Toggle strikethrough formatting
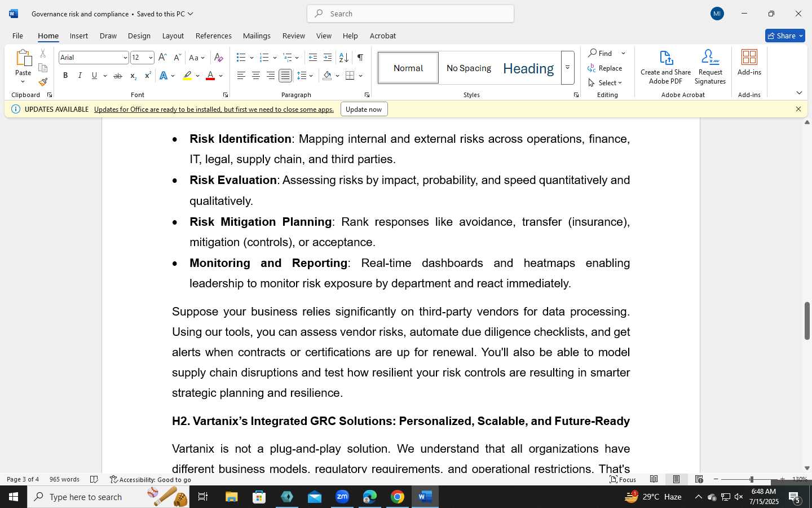Viewport: 812px width, 508px height. [x=118, y=76]
